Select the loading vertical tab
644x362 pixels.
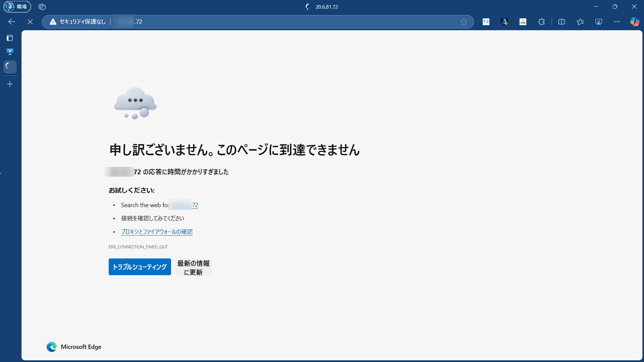point(10,67)
